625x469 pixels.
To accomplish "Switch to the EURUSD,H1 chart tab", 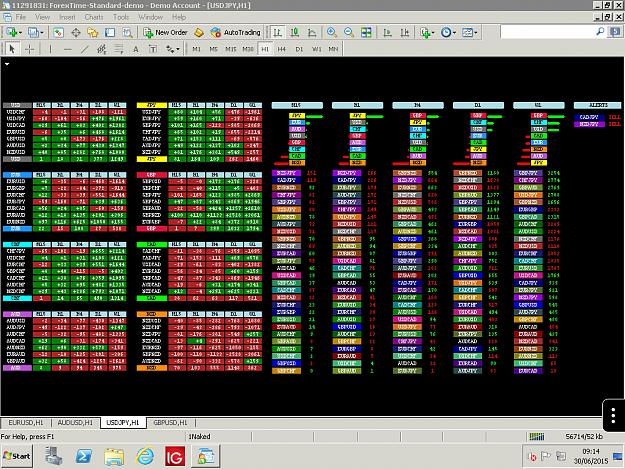I will 26,422.
